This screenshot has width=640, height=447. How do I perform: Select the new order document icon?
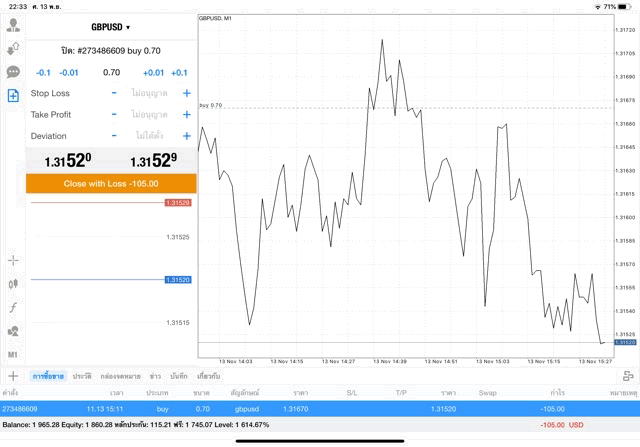13,96
